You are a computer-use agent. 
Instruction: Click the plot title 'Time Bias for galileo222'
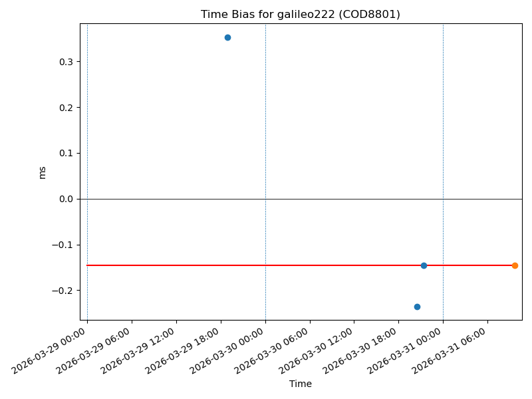click(300, 15)
